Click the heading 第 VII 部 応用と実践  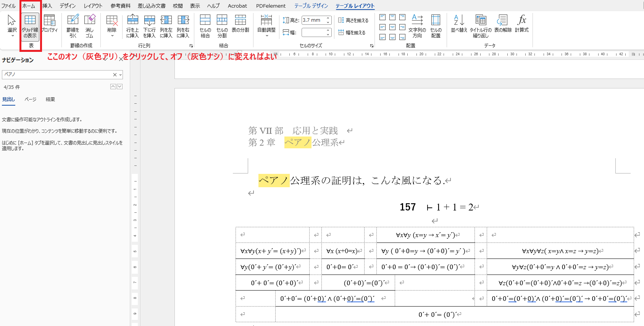pos(293,131)
